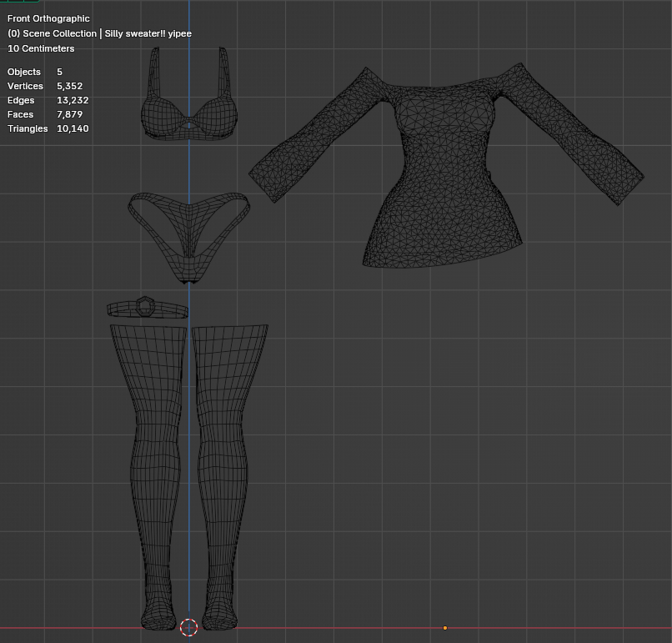672x643 pixels.
Task: Click the Objects count statistic
Action: click(35, 72)
